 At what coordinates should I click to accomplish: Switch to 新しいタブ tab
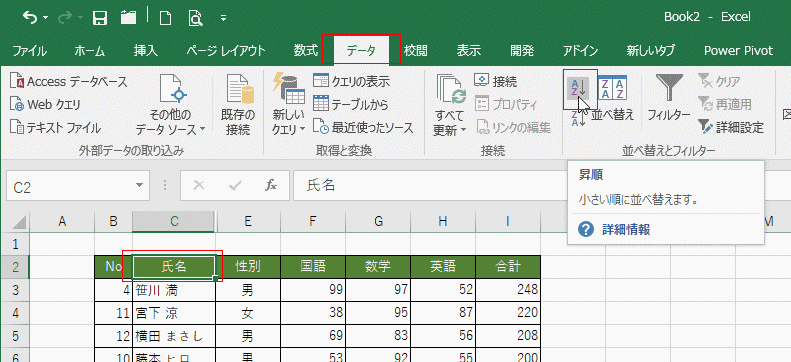click(650, 50)
